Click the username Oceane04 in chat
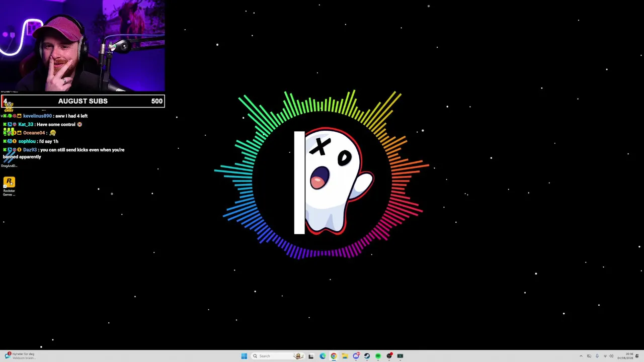The image size is (644, 362). (x=34, y=133)
